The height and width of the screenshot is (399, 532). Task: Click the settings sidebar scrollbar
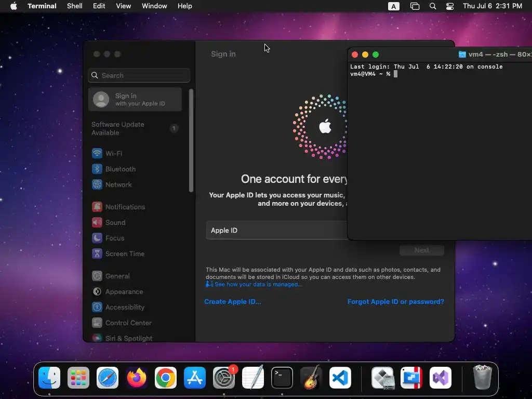191,140
